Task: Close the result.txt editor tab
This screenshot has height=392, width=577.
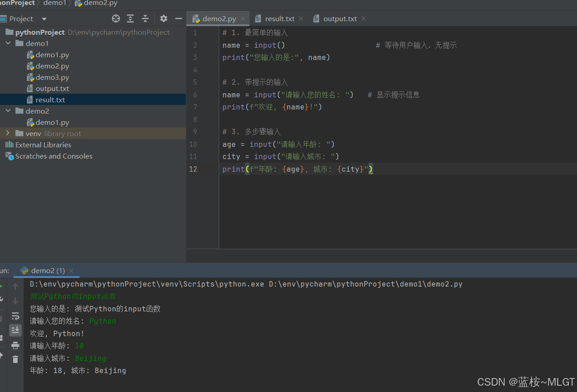Action: (301, 18)
